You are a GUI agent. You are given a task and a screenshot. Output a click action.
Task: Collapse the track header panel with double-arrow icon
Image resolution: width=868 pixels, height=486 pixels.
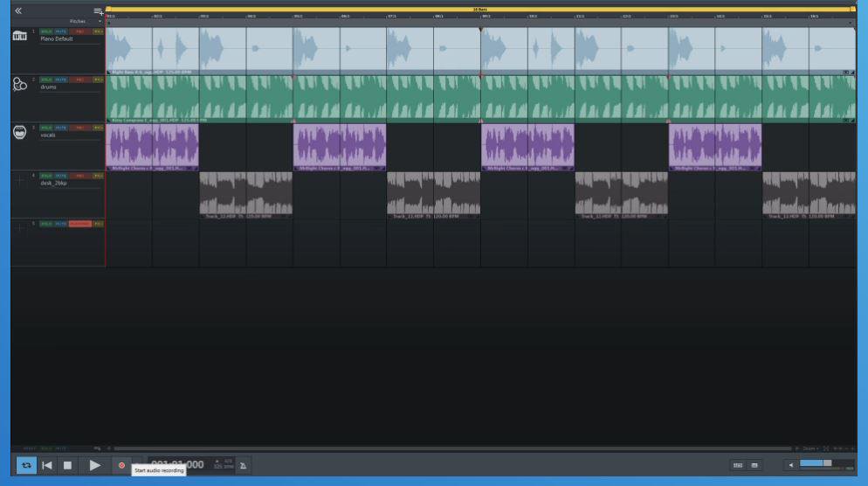(18, 10)
